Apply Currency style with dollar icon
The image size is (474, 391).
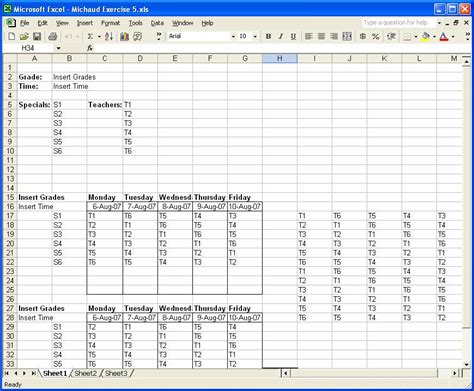[363, 36]
